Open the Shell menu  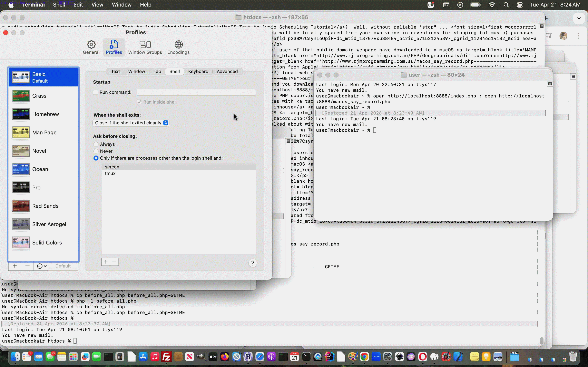tap(59, 5)
